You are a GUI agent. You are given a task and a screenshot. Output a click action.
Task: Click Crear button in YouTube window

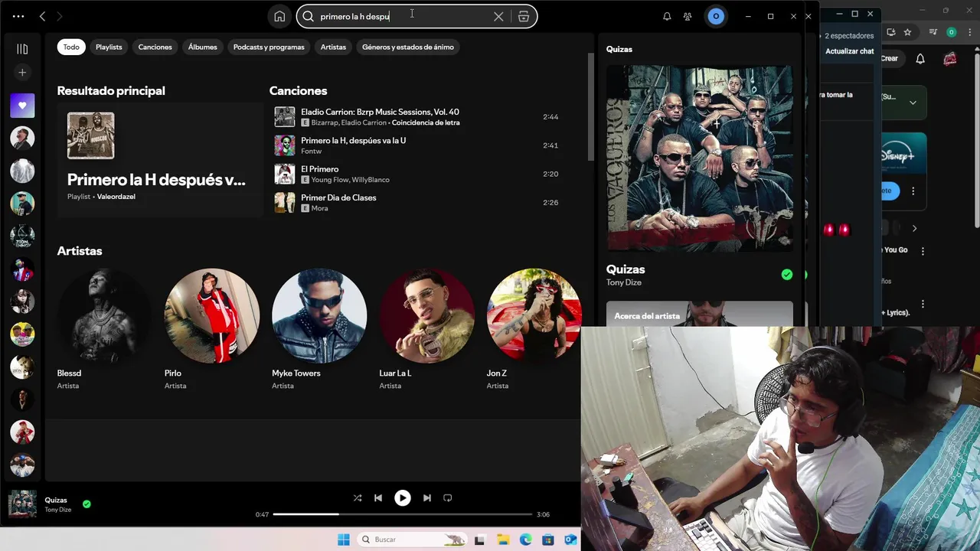[x=890, y=58]
